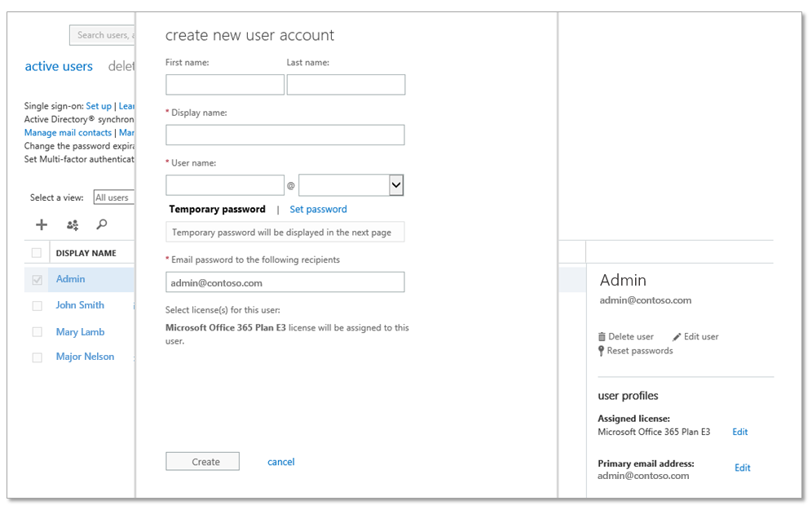The width and height of the screenshot is (812, 510).
Task: Switch to the deleted users tab
Action: tap(121, 66)
